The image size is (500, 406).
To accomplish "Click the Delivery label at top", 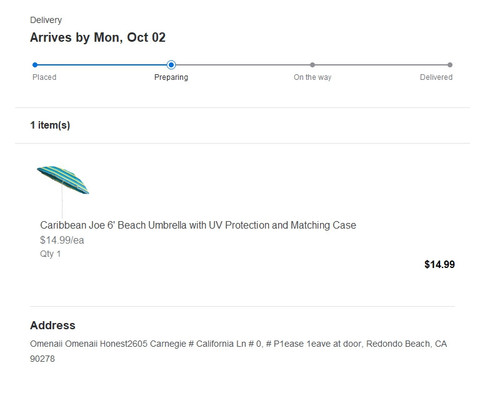I will [x=46, y=20].
